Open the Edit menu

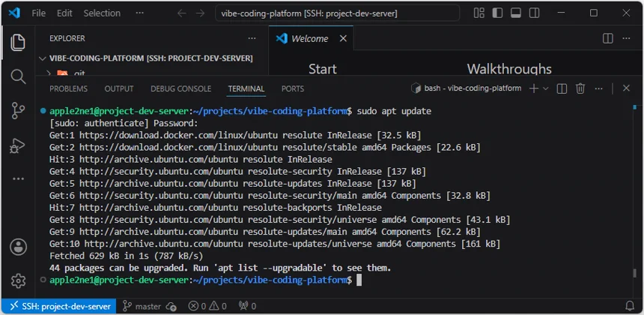(x=64, y=13)
